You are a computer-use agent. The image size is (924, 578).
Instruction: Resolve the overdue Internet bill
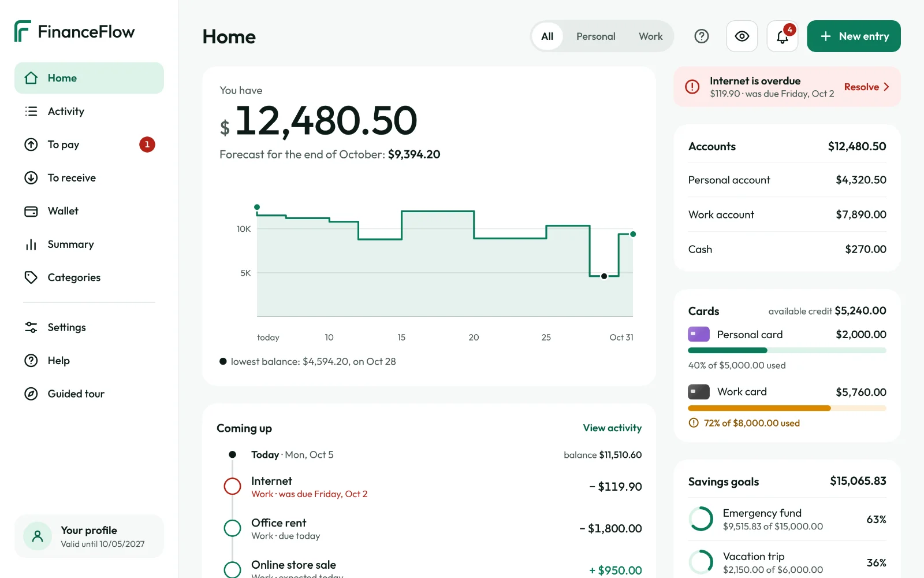(867, 87)
